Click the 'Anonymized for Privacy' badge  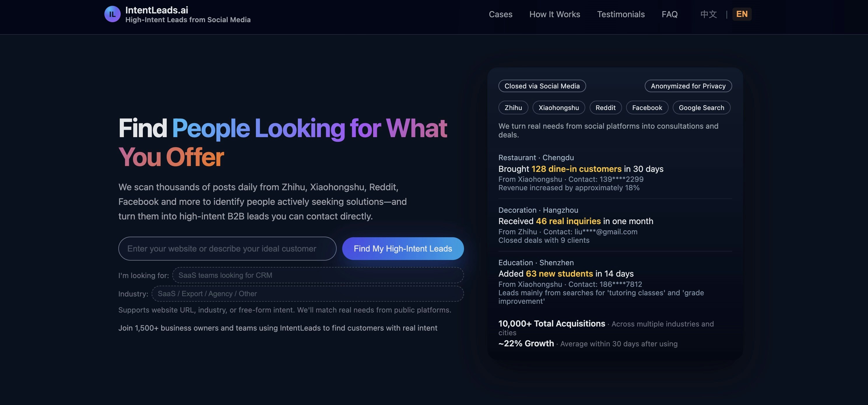[688, 86]
